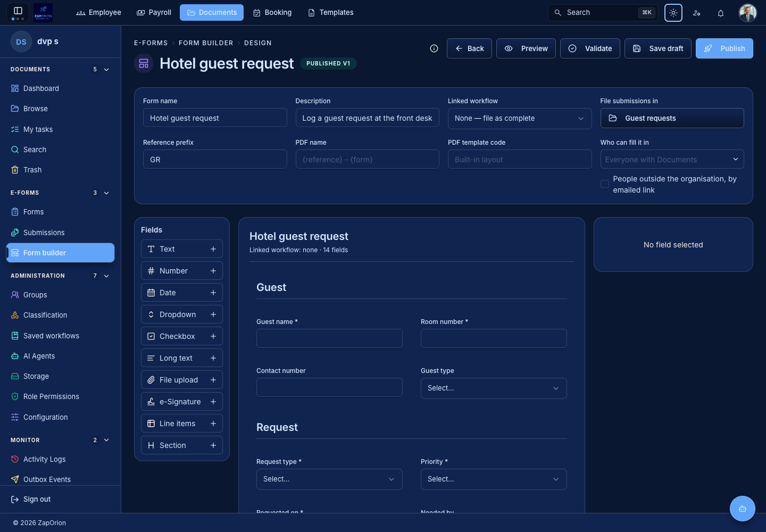
Task: Open the Request type select
Action: (329, 479)
